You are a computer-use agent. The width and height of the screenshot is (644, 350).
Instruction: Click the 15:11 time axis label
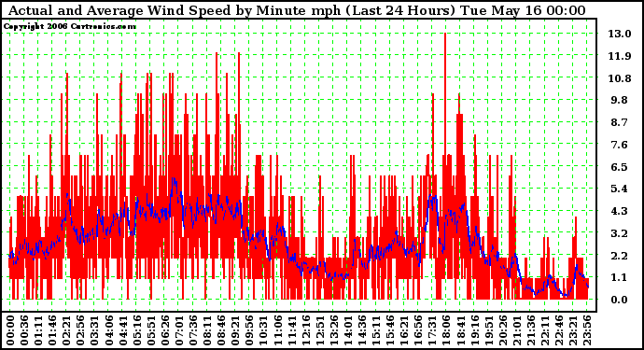(x=375, y=330)
